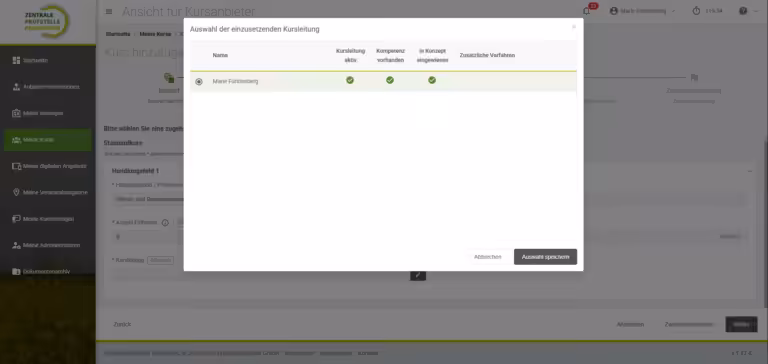Click the dark button at the bottom right
Screen dimensions: 768x364
coord(741,324)
